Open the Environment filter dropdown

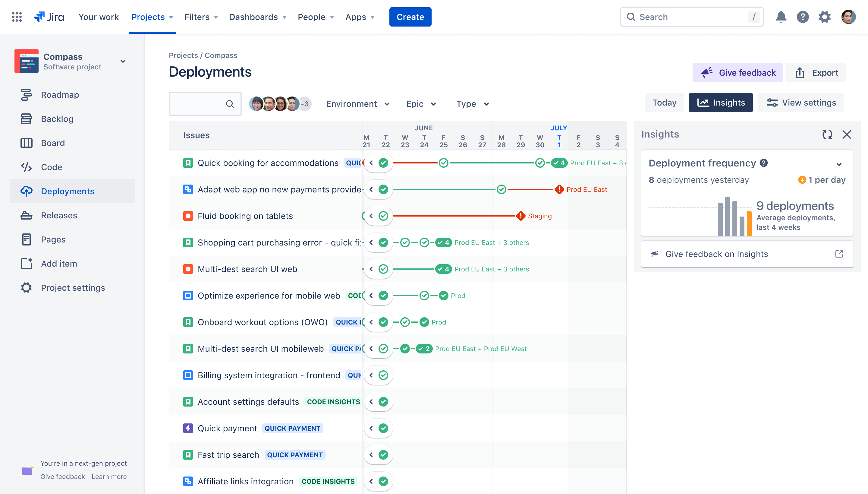(357, 104)
